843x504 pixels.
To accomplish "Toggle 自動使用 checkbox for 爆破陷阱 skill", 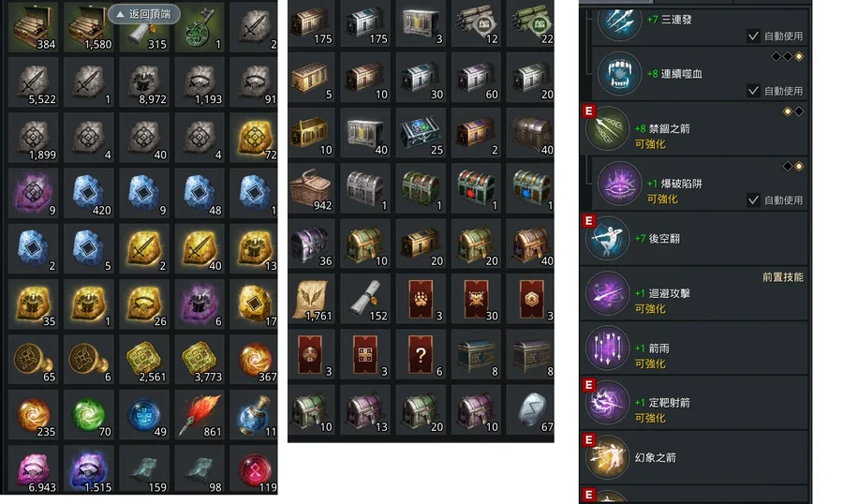I will click(753, 200).
